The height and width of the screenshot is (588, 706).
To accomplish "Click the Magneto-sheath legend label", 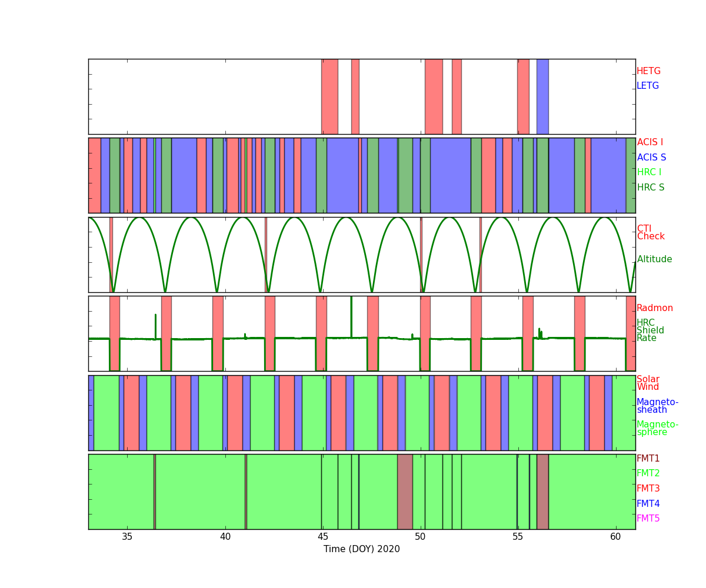I will coord(657,406).
